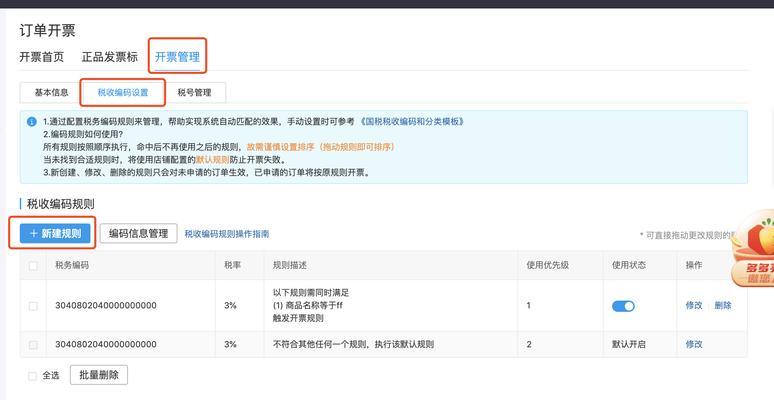The height and width of the screenshot is (400, 774).
Task: Click the 税率 column header
Action: click(232, 265)
